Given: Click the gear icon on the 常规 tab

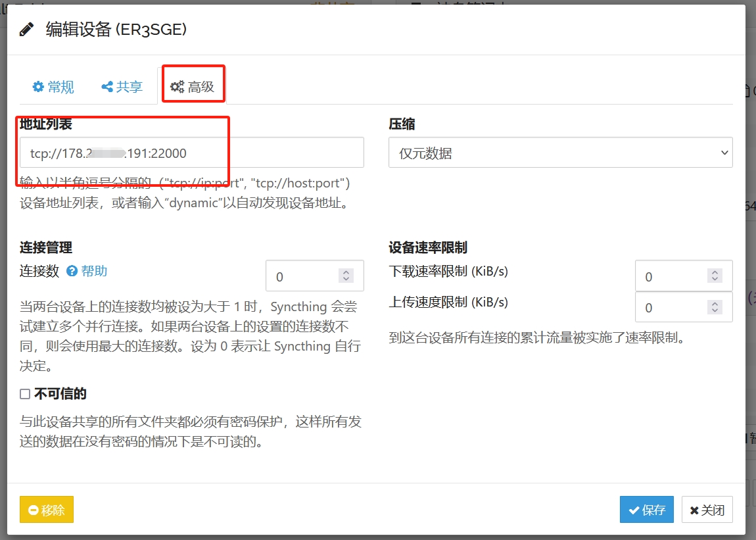Looking at the screenshot, I should (x=37, y=86).
